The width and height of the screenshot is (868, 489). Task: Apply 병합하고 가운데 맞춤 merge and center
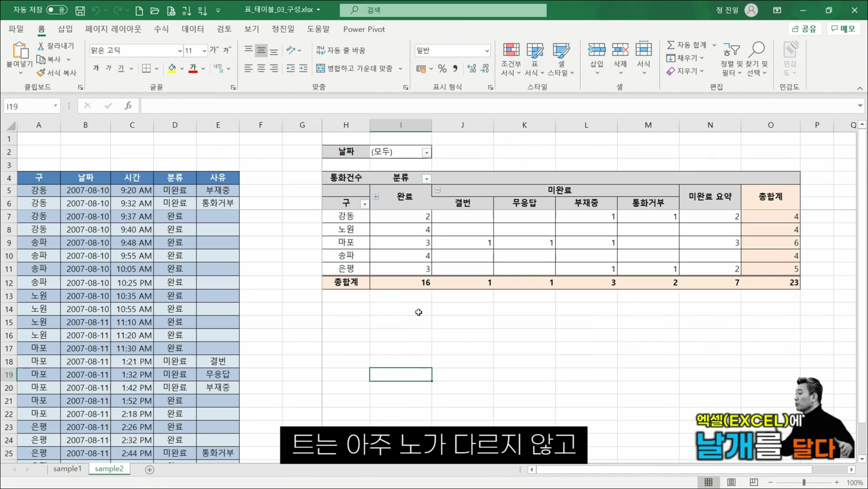[x=357, y=68]
